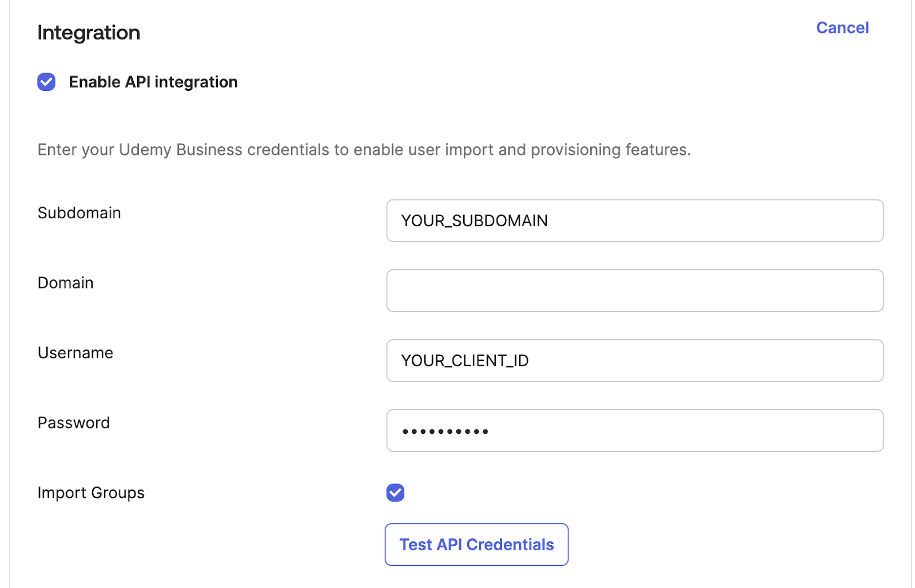
Task: Click the Domain field label
Action: tap(65, 283)
